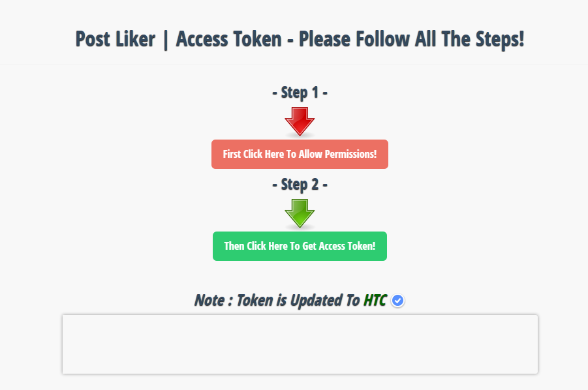The height and width of the screenshot is (390, 588).
Task: Click the green HTC text in note
Action: [375, 301]
